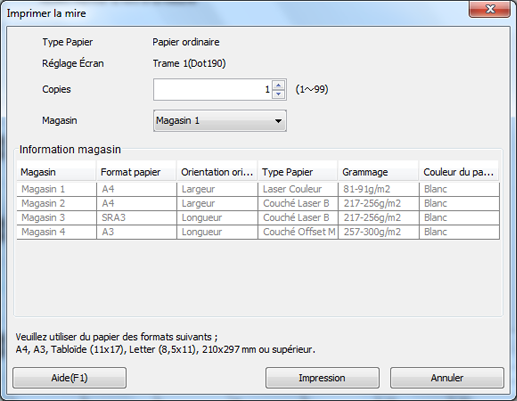Viewport: 517px width, 401px height.
Task: Click A4 in the Magasin 1 row
Action: pos(137,189)
